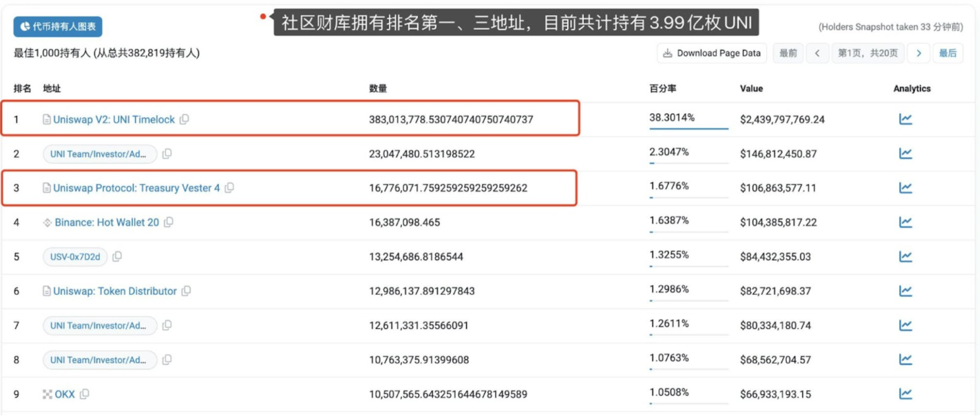Copy USV-0x7D2d address
This screenshot has height=416, width=980.
pyautogui.click(x=117, y=257)
